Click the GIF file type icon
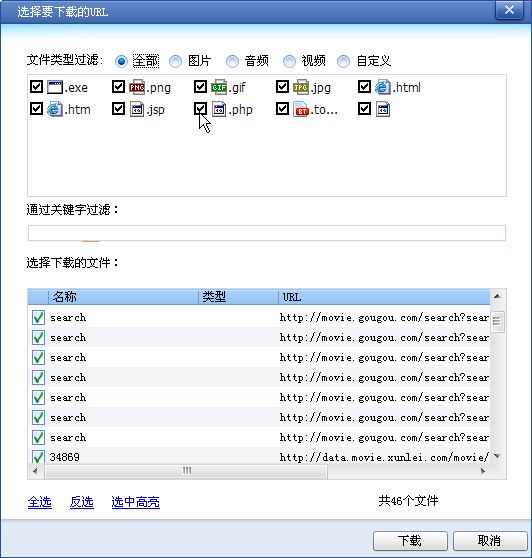Image resolution: width=532 pixels, height=558 pixels. [219, 87]
